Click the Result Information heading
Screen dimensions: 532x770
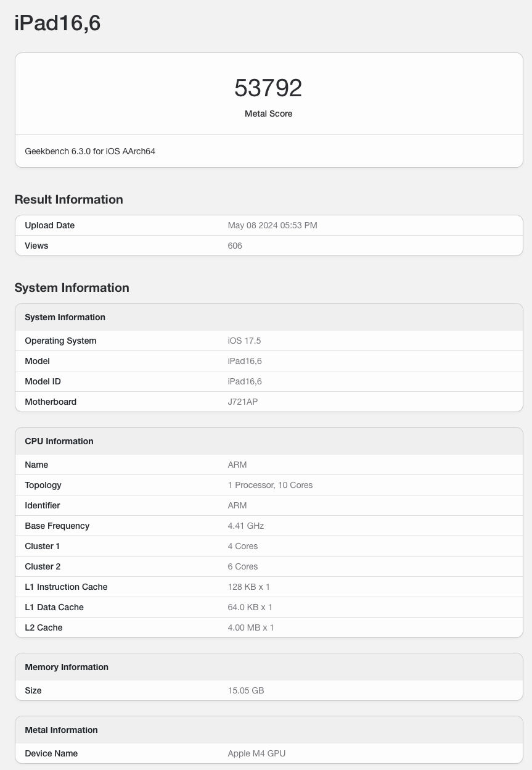[x=69, y=199]
